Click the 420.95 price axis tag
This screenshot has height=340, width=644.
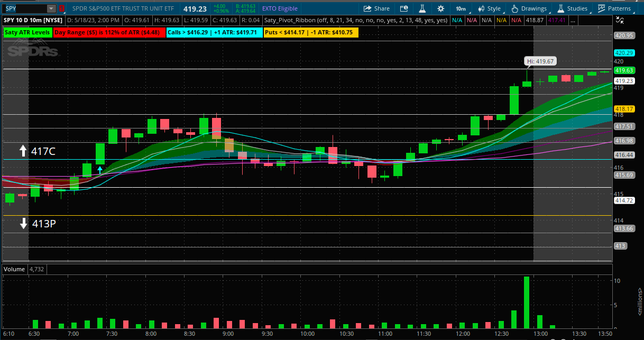point(624,35)
